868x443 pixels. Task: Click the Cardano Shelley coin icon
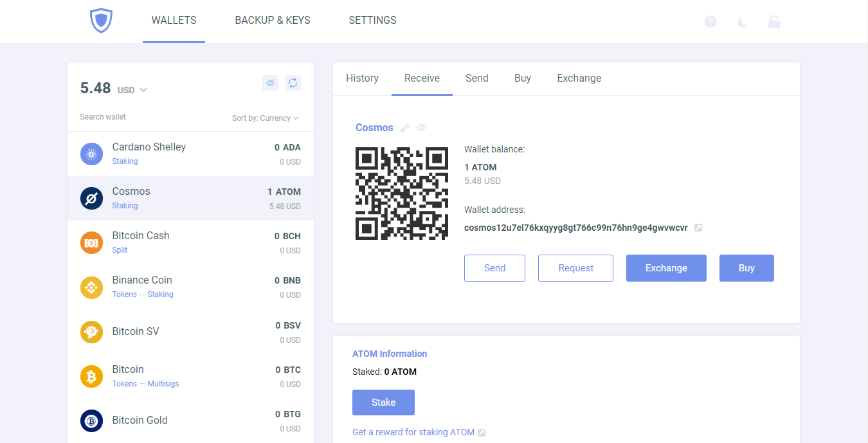click(91, 154)
